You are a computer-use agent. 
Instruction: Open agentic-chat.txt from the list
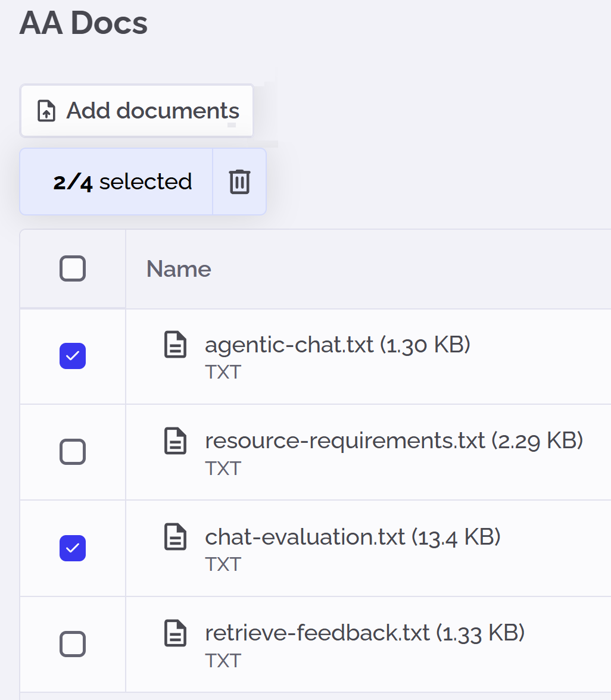(337, 344)
